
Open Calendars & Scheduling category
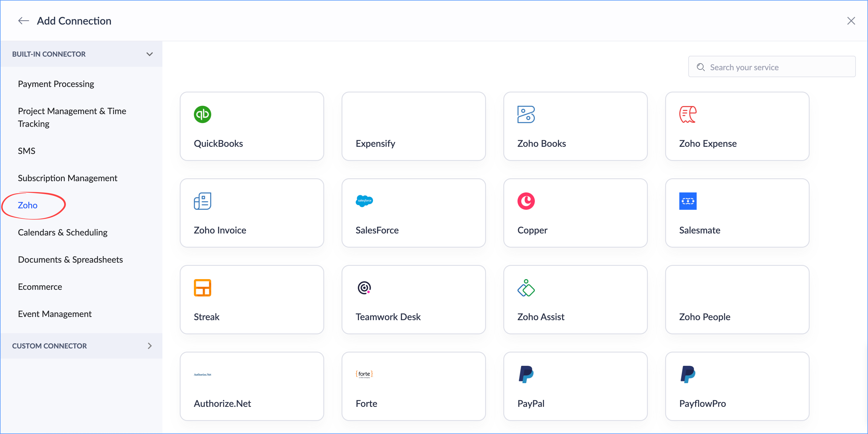(x=63, y=232)
